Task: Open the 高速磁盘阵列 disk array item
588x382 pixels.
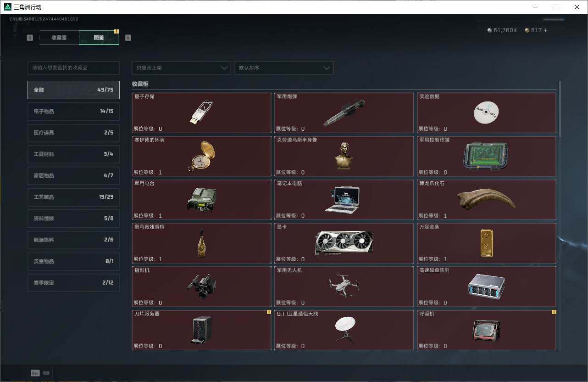Action: 486,286
